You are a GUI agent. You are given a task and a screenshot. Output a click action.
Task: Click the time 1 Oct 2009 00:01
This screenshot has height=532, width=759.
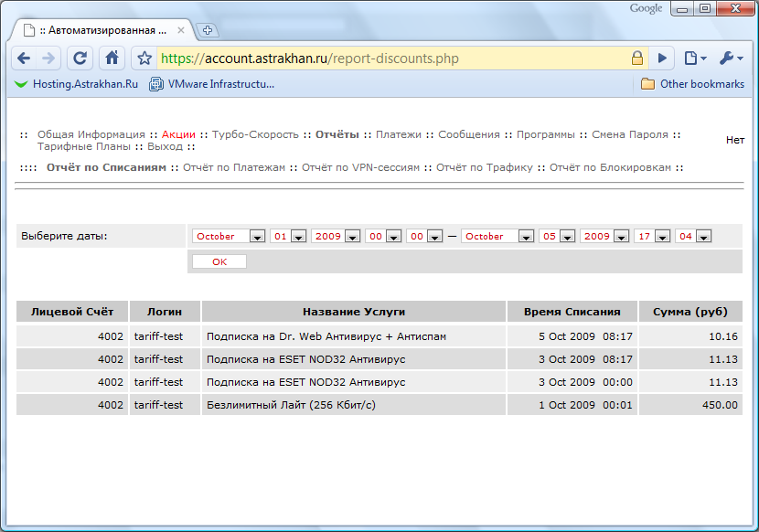coord(585,405)
